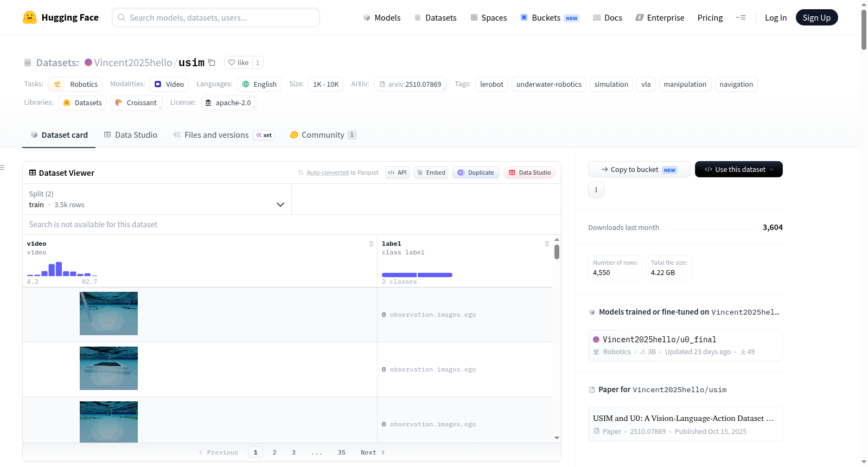Sort the label column
The width and height of the screenshot is (868, 467).
pyautogui.click(x=547, y=244)
